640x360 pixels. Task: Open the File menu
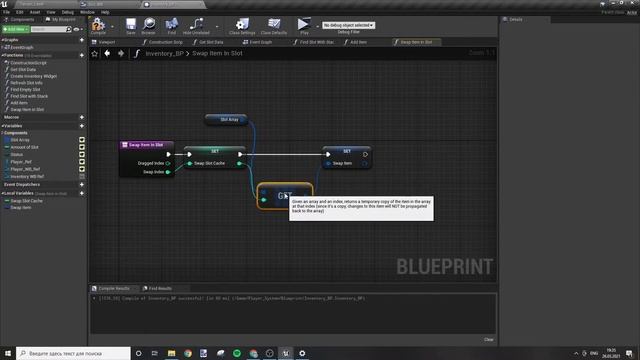[7, 12]
